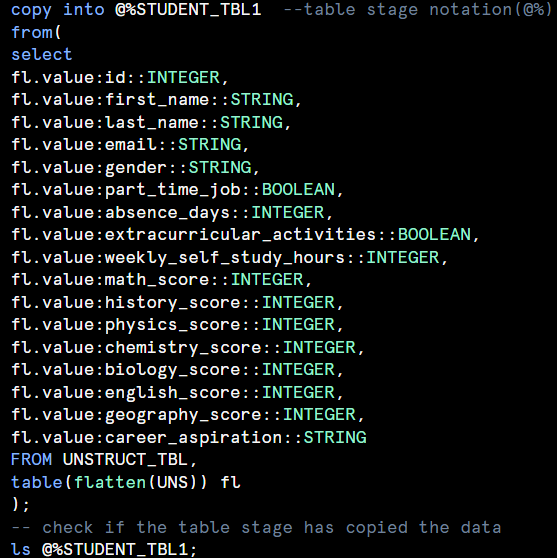This screenshot has width=557, height=558.
Task: Click UNSTRUCT_TBL table name
Action: click(125, 460)
